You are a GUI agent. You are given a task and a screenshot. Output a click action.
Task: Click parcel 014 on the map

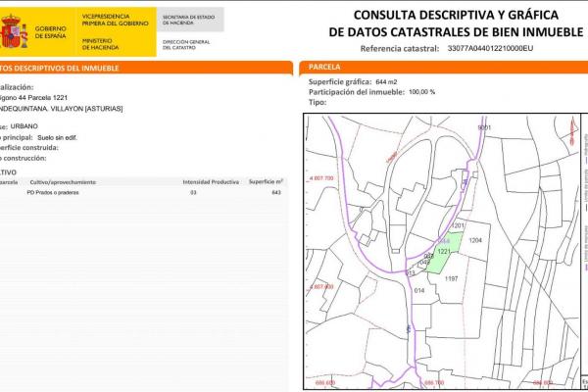(x=419, y=291)
